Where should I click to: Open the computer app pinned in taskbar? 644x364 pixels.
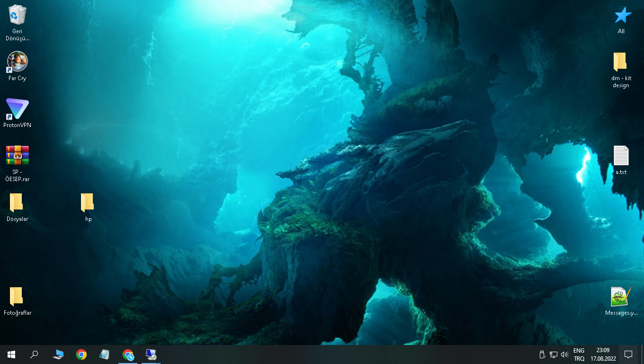58,354
